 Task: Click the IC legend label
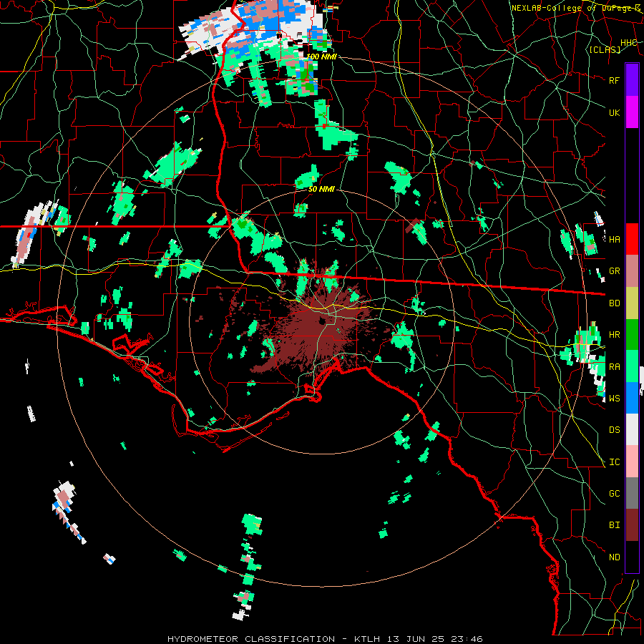point(615,462)
